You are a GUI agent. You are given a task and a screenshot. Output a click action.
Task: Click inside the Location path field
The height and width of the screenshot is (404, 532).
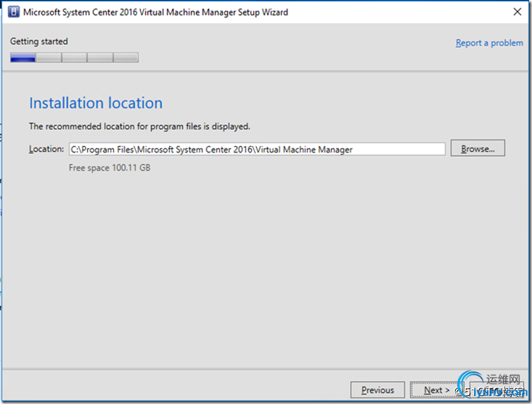pos(257,149)
